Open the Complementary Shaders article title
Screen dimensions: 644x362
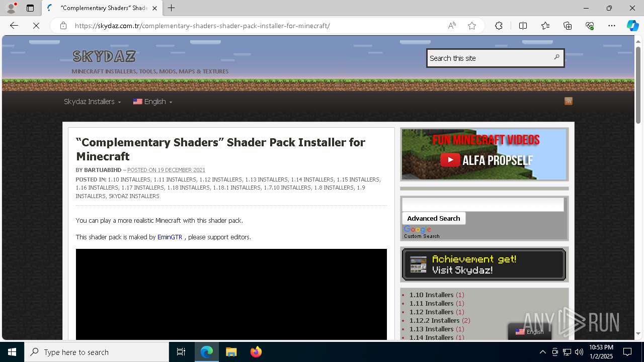(220, 149)
